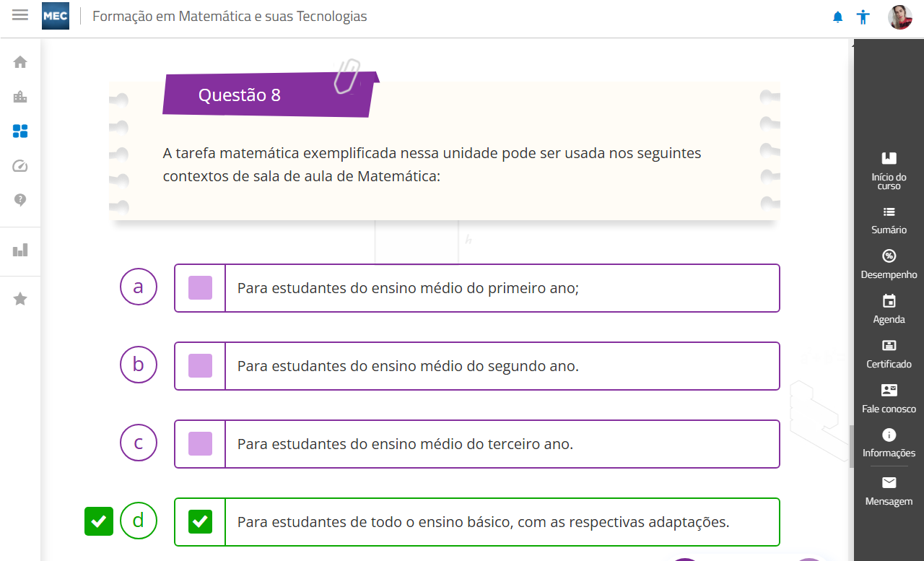The height and width of the screenshot is (561, 924).
Task: Open the hamburger navigation menu
Action: coord(20,15)
